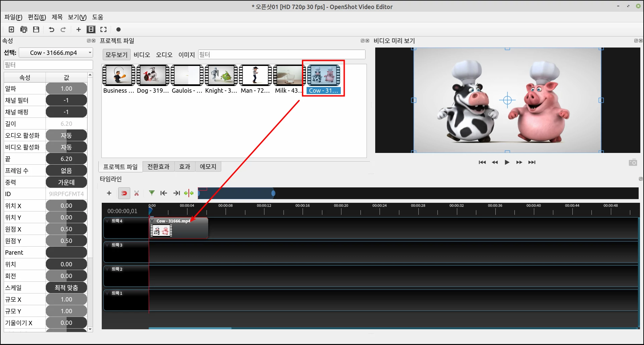The height and width of the screenshot is (345, 644).
Task: Open the clip selection dropdown Cow - 31666.mp4
Action: click(x=56, y=53)
